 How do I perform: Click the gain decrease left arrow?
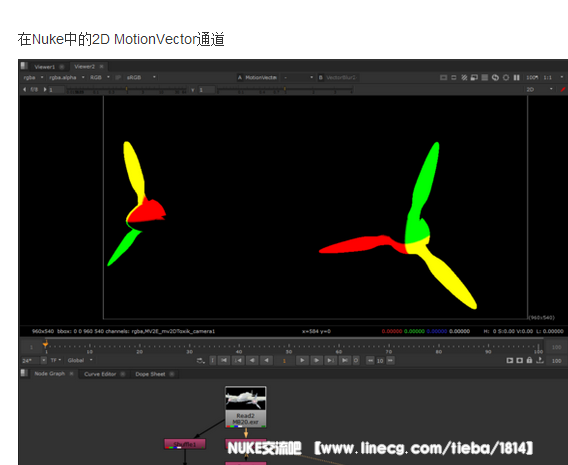pyautogui.click(x=24, y=89)
